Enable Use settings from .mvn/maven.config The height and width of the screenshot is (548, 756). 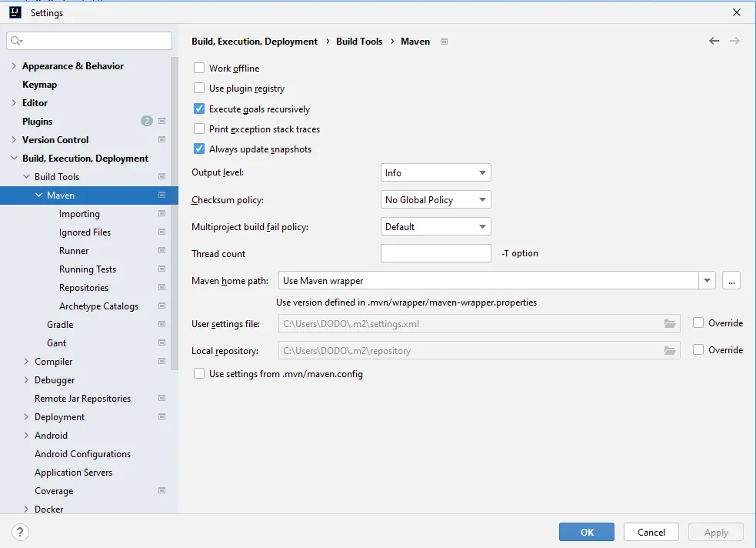pyautogui.click(x=199, y=373)
